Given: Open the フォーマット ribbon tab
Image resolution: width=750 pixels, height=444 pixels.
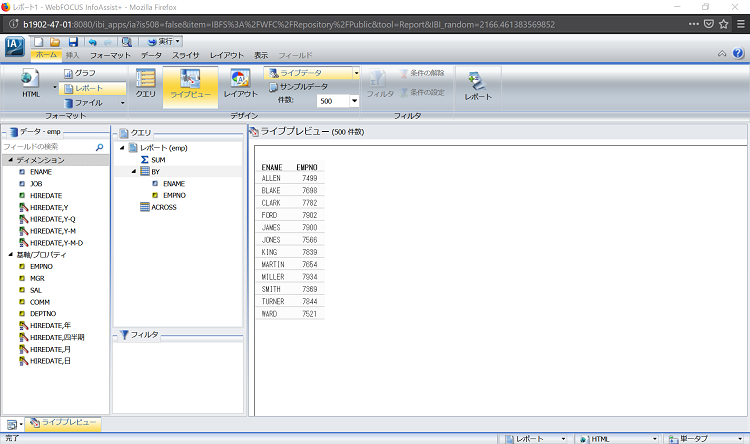Looking at the screenshot, I should [x=109, y=55].
